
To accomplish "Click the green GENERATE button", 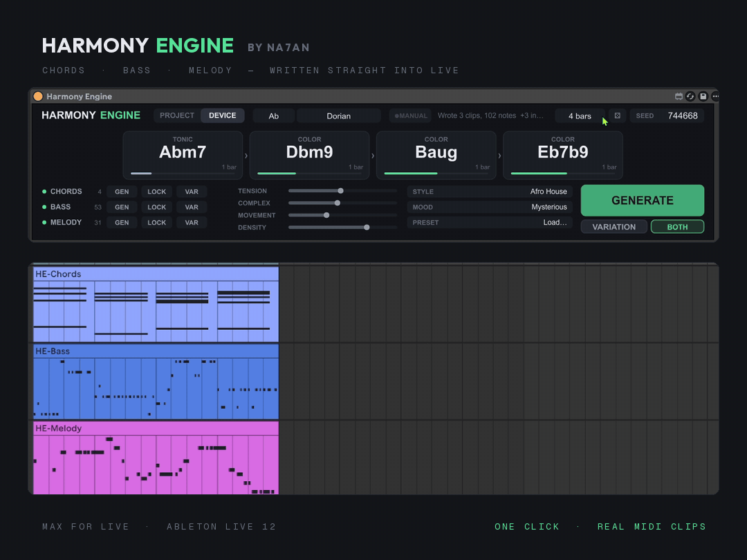I will click(642, 200).
